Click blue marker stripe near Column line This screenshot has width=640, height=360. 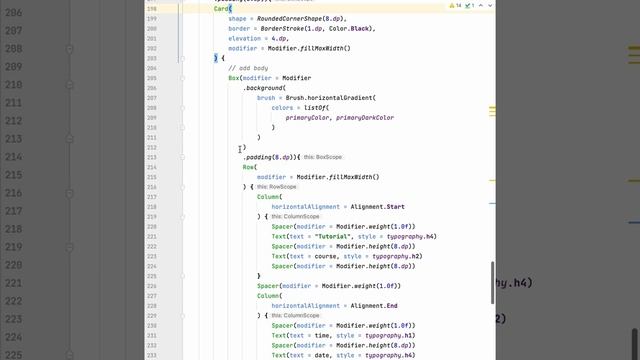(492, 203)
